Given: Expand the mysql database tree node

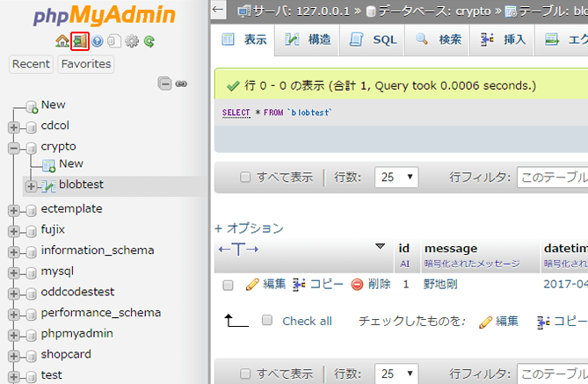Looking at the screenshot, I should pyautogui.click(x=14, y=271).
